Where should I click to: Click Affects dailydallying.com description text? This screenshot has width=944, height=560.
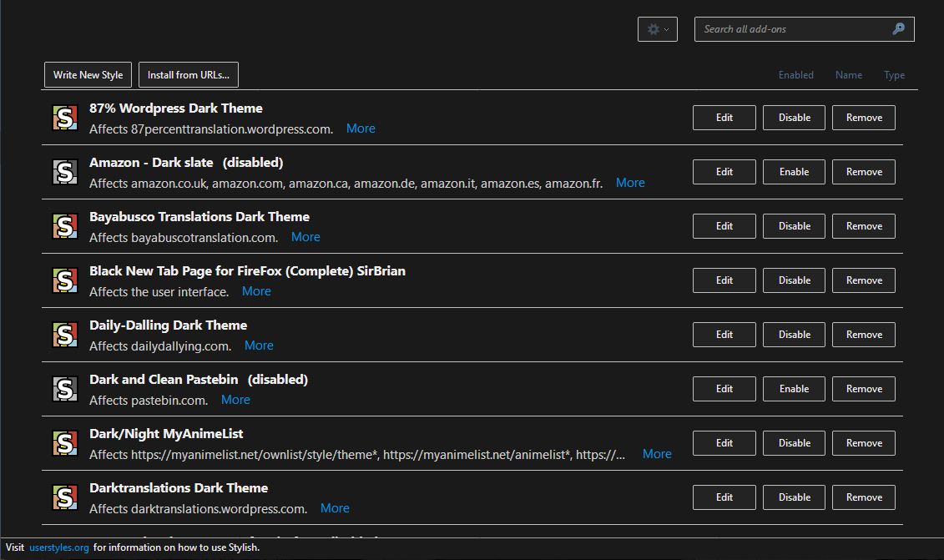coord(160,346)
